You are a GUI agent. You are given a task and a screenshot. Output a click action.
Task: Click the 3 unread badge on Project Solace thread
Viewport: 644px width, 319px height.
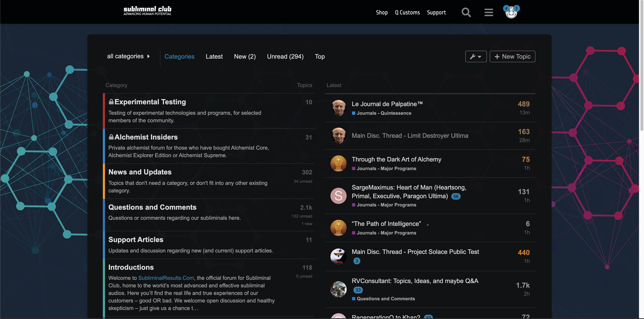[x=357, y=261]
